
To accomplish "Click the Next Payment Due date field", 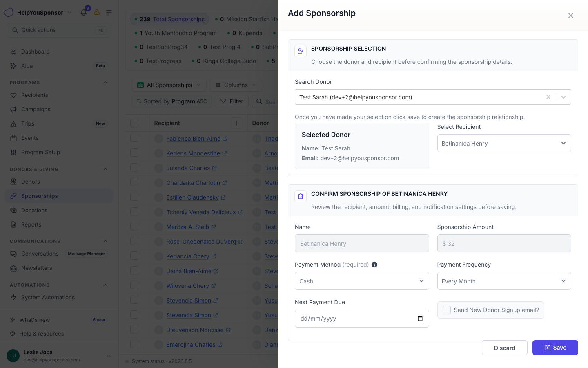I will (362, 319).
